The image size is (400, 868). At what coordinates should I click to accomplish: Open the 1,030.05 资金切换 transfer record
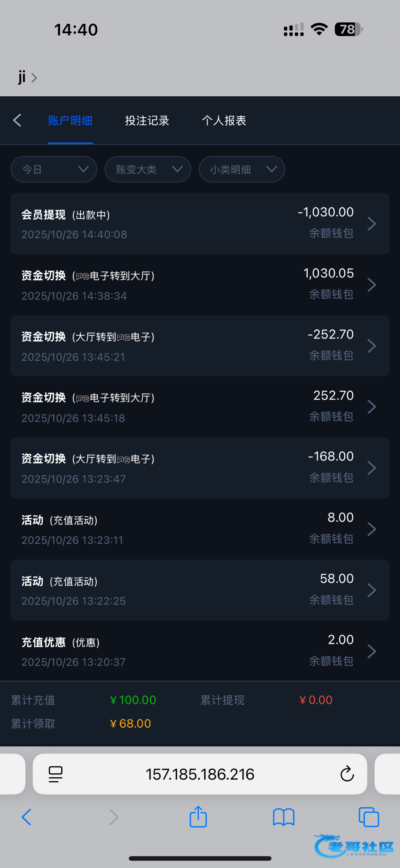[200, 285]
